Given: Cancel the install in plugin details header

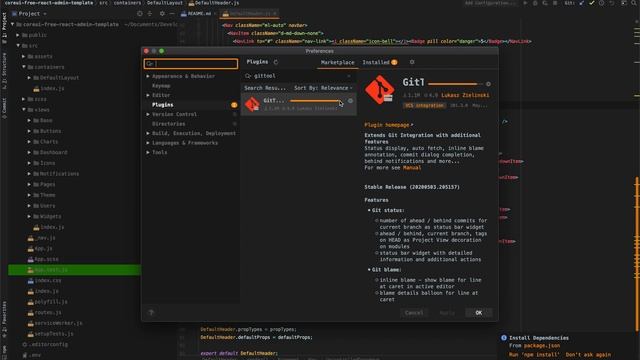Looking at the screenshot, I should click(488, 84).
